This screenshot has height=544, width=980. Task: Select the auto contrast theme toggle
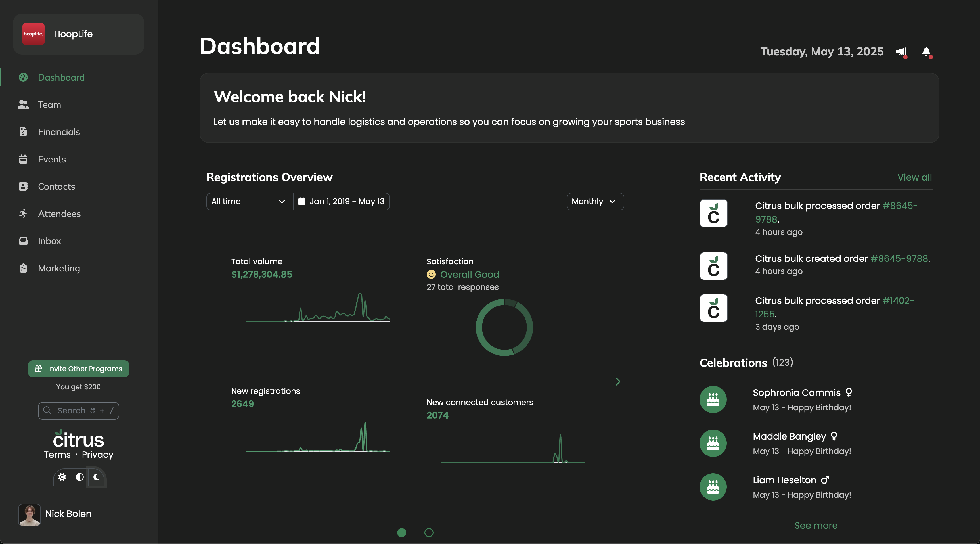click(79, 477)
